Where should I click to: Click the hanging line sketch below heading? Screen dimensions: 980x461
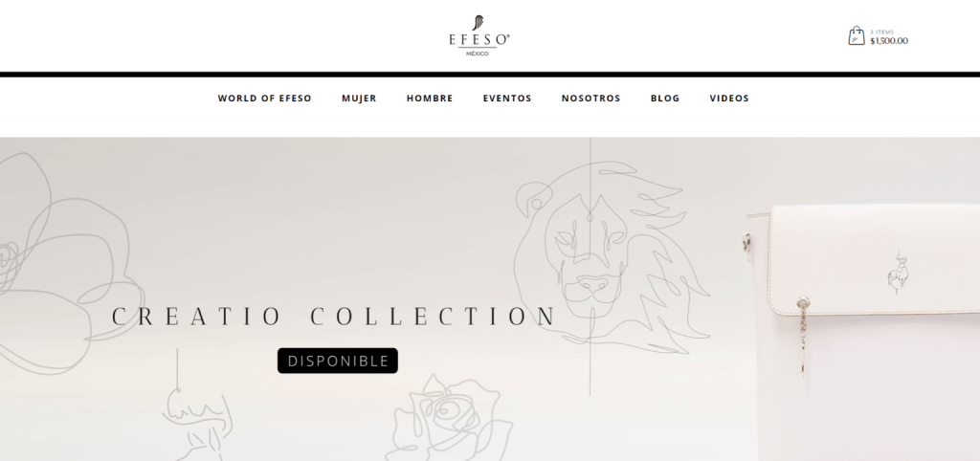[x=197, y=406]
